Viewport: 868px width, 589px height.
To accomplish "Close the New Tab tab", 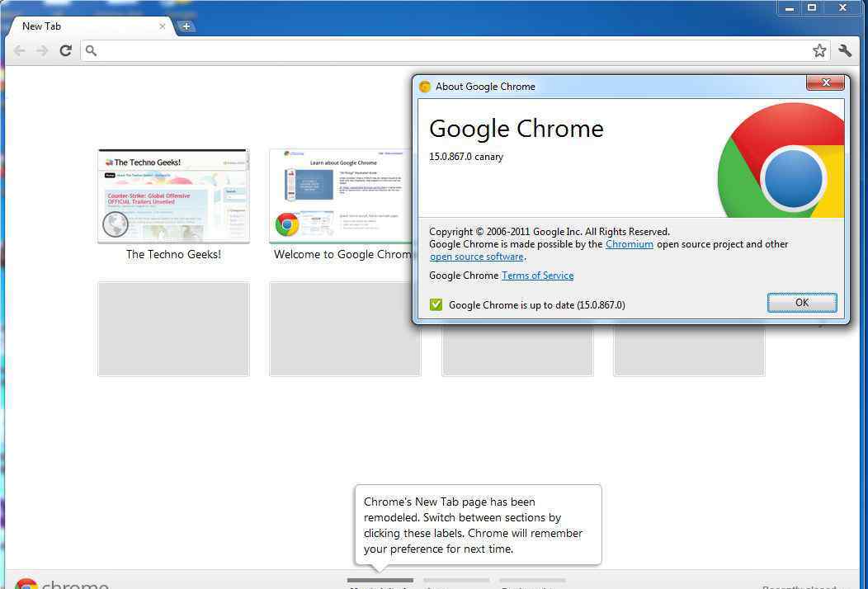I will click(163, 26).
